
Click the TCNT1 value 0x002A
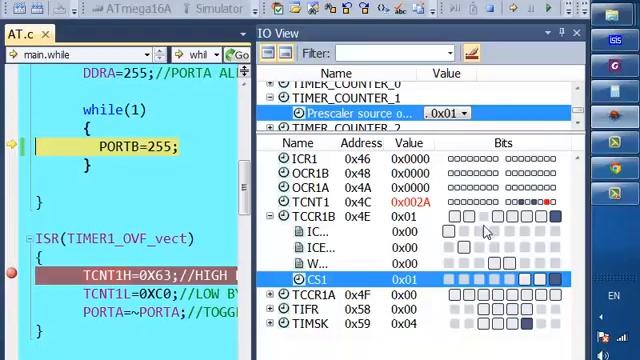click(411, 202)
